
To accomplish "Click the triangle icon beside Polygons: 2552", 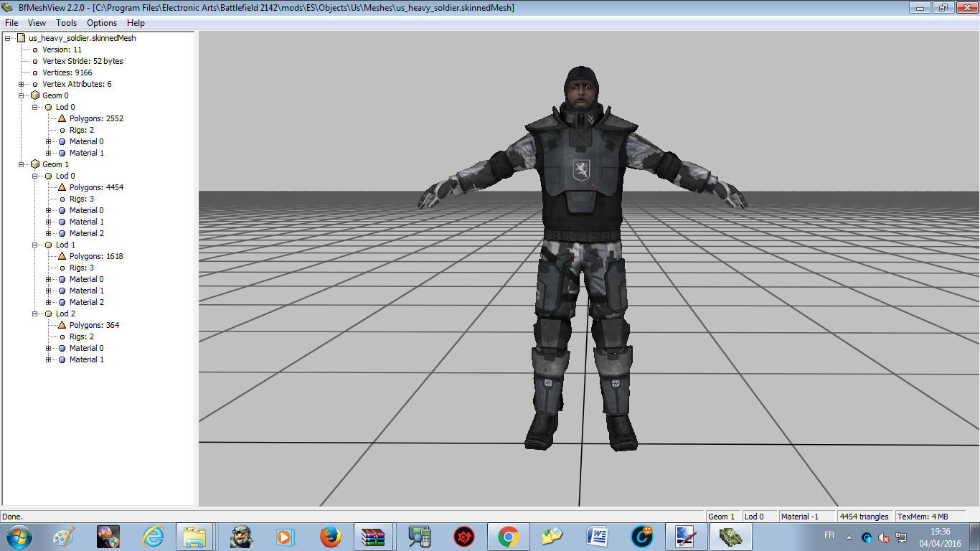I will [x=62, y=118].
